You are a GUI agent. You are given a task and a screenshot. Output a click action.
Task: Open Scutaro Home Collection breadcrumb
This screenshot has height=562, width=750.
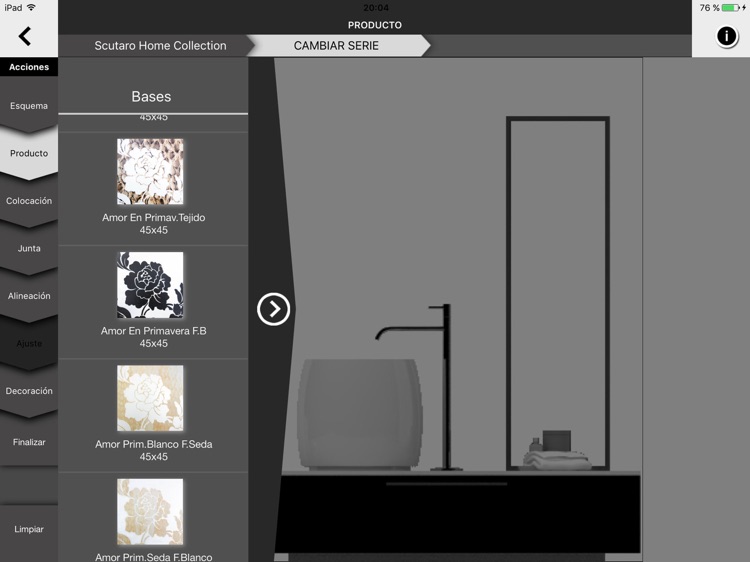coord(160,46)
